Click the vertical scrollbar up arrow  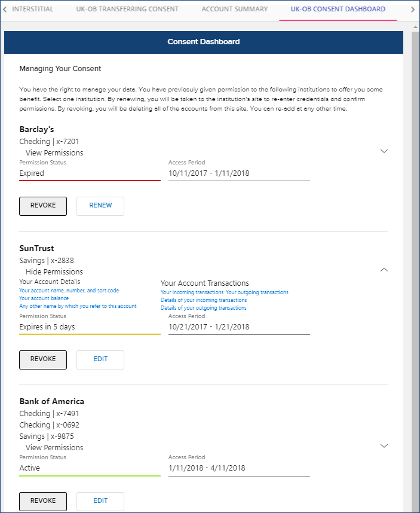coord(416,28)
